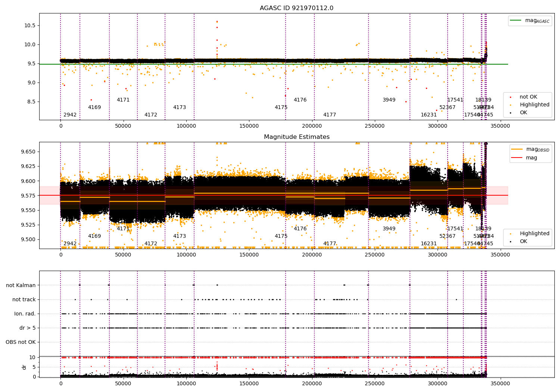The image size is (560, 392).
Task: Click obsid label 16231 in the middle panel
Action: (429, 244)
